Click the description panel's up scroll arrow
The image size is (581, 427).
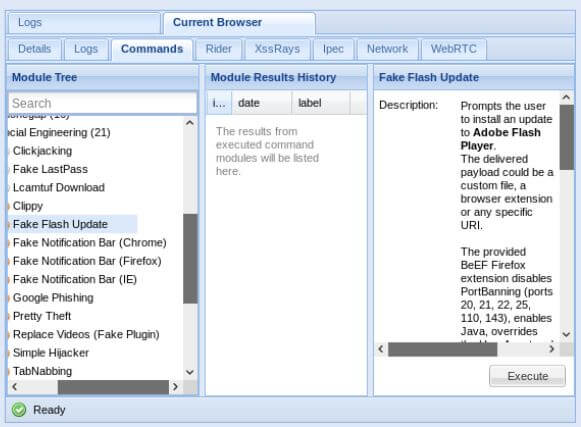[x=566, y=97]
